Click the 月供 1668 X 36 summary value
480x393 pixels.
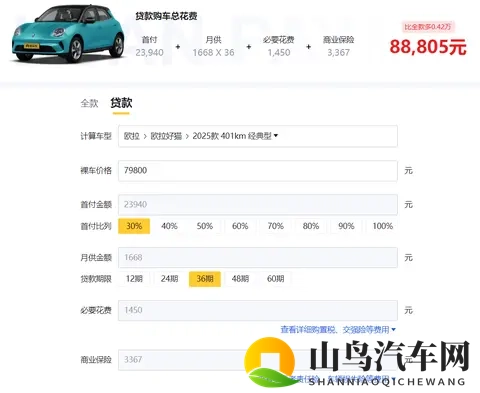213,52
